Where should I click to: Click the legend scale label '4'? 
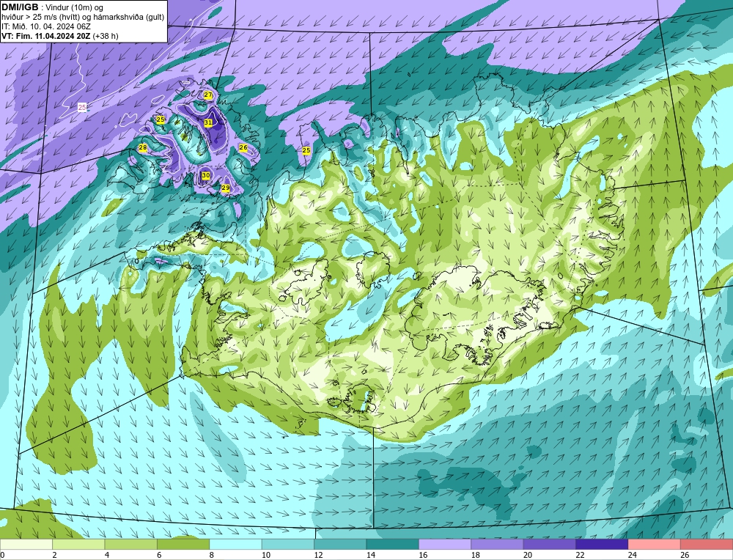pos(107,555)
